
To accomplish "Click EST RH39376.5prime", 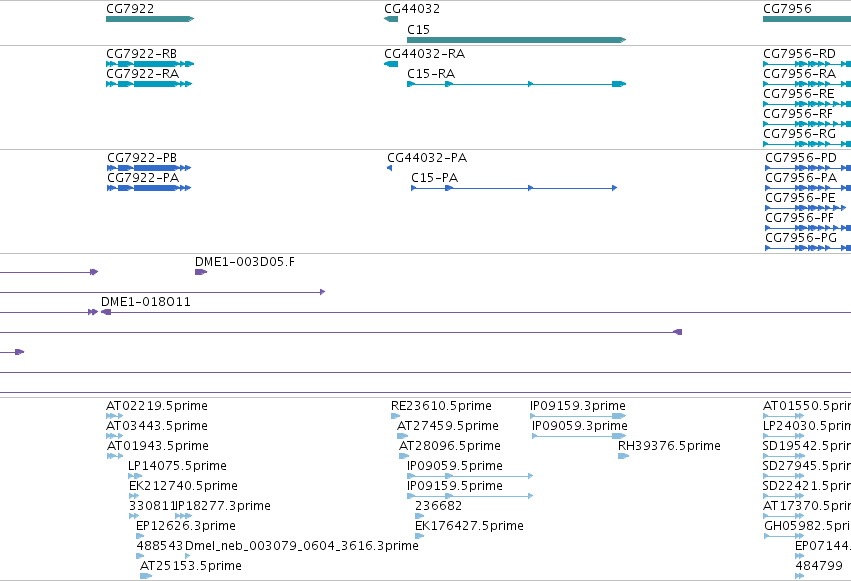I will point(670,446).
